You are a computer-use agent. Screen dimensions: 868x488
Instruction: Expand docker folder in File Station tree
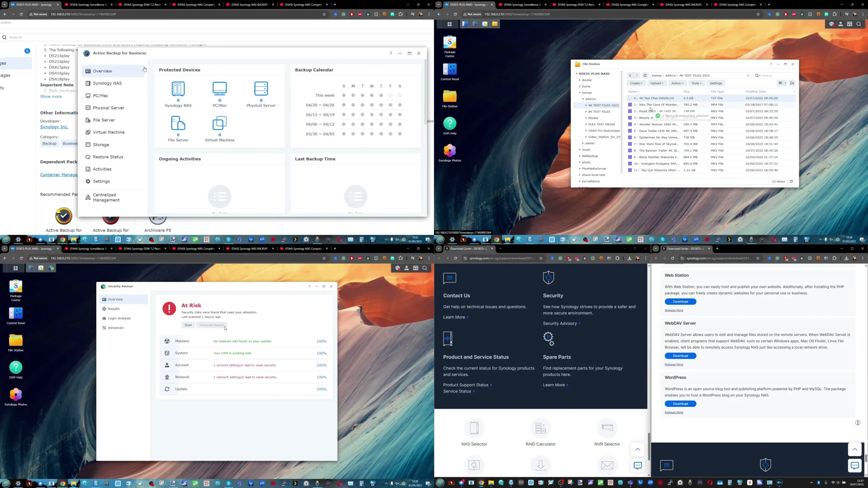[580, 80]
